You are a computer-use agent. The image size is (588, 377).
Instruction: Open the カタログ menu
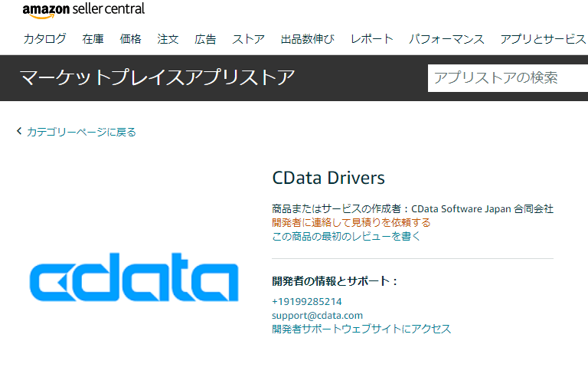click(44, 38)
